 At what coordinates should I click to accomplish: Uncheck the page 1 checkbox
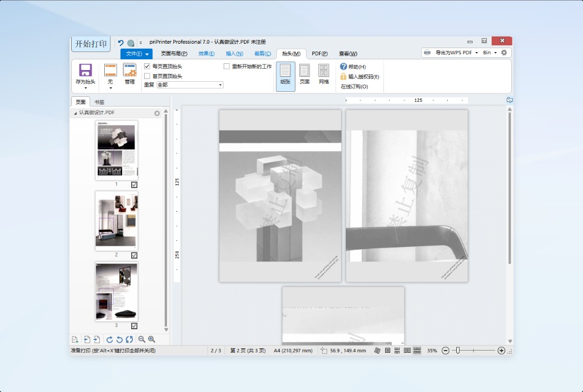(x=134, y=185)
